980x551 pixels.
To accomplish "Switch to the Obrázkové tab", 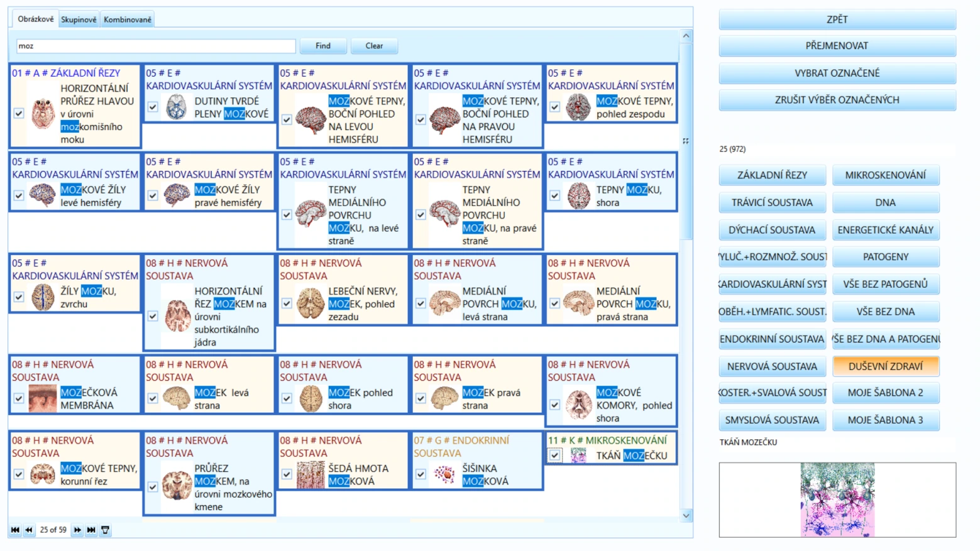I will [x=36, y=19].
